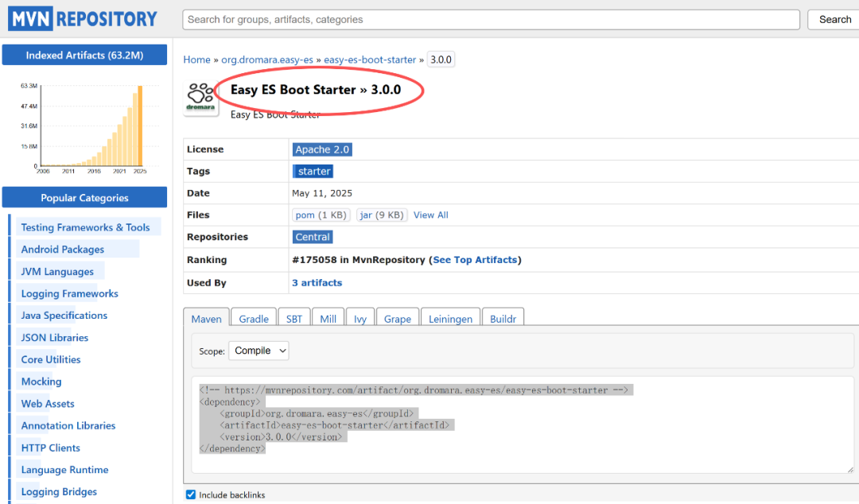Viewport: 859px width, 504px height.
Task: Switch to the Leiningen tab
Action: 450,319
